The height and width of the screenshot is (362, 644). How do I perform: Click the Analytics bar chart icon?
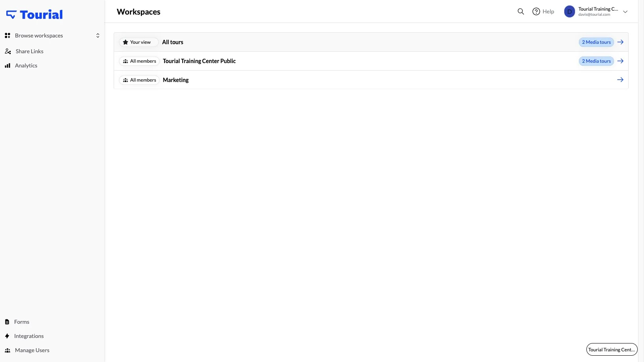point(7,65)
